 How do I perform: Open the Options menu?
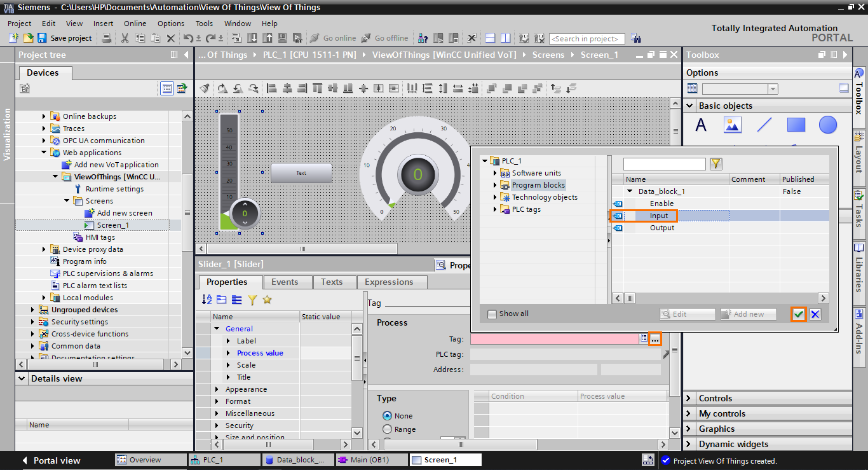point(171,24)
